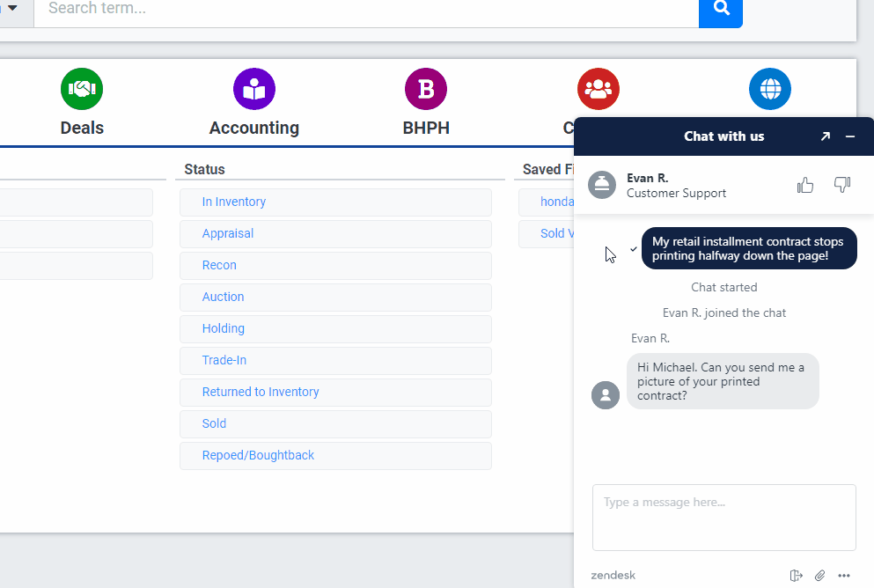Click the Chat started notice
874x588 pixels.
click(724, 288)
